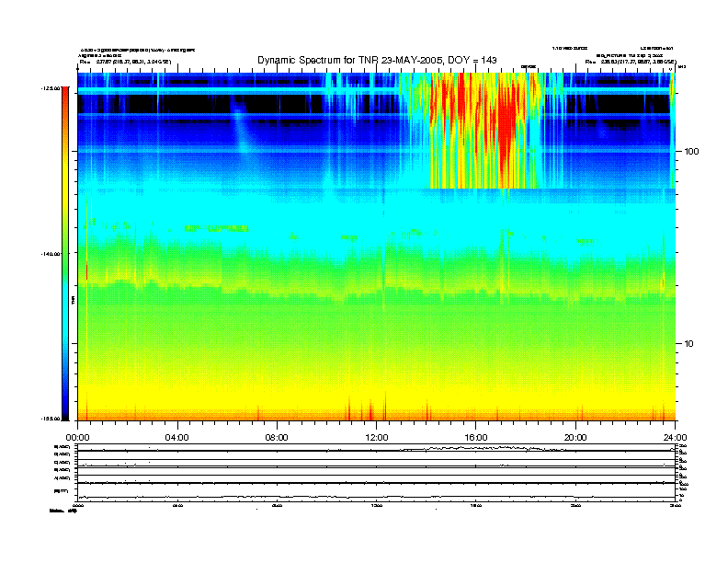Click the 00:00 time axis label
The height and width of the screenshot is (563, 728).
(x=77, y=438)
